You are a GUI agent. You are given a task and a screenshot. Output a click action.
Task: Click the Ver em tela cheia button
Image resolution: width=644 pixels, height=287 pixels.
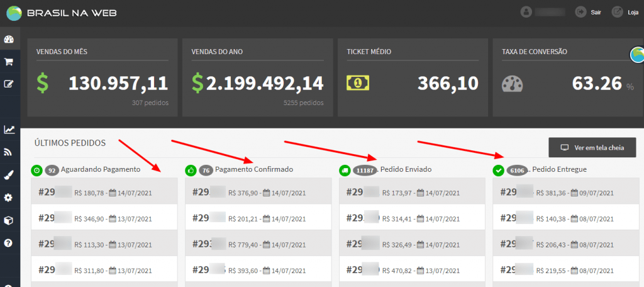coord(592,148)
